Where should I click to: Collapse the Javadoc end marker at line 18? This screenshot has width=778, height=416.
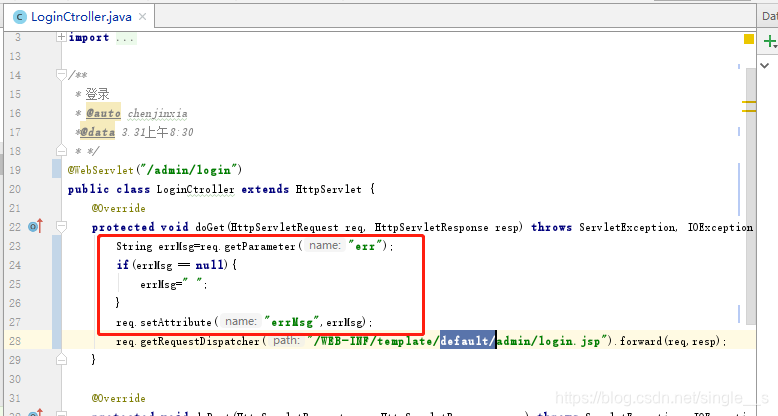(61, 150)
